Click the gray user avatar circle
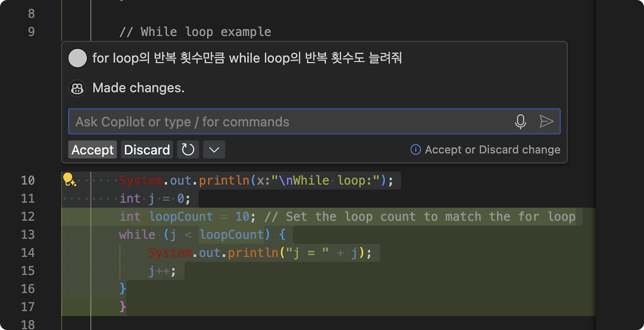 [77, 58]
